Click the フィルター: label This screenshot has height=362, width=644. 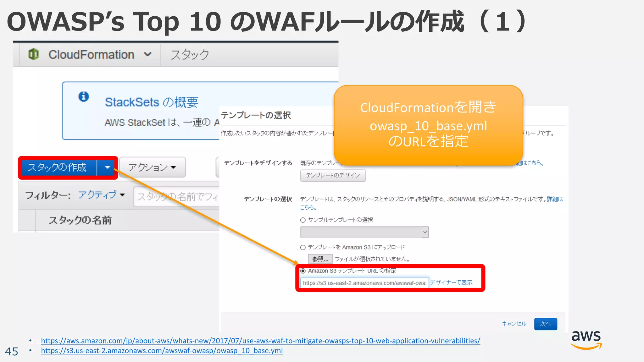(48, 195)
